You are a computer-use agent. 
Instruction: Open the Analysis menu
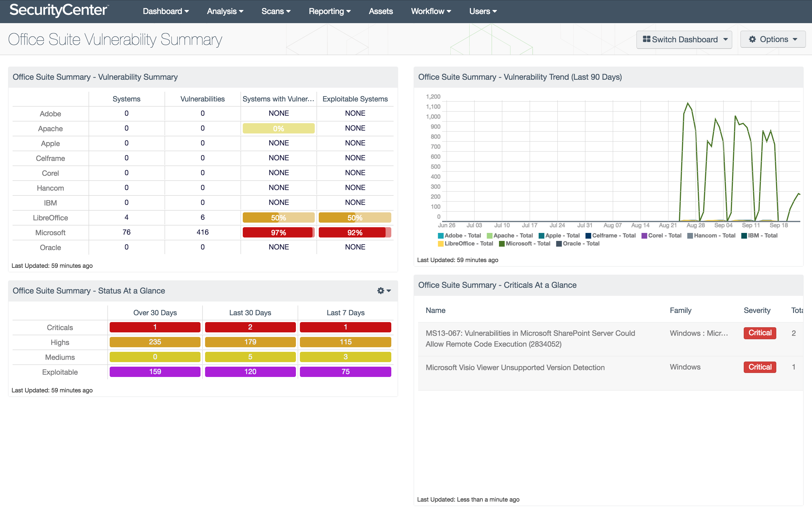pyautogui.click(x=225, y=11)
